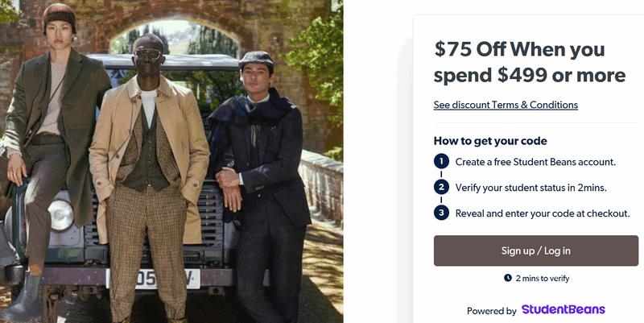Click the step 3 number circle
The image size is (644, 323).
point(441,213)
